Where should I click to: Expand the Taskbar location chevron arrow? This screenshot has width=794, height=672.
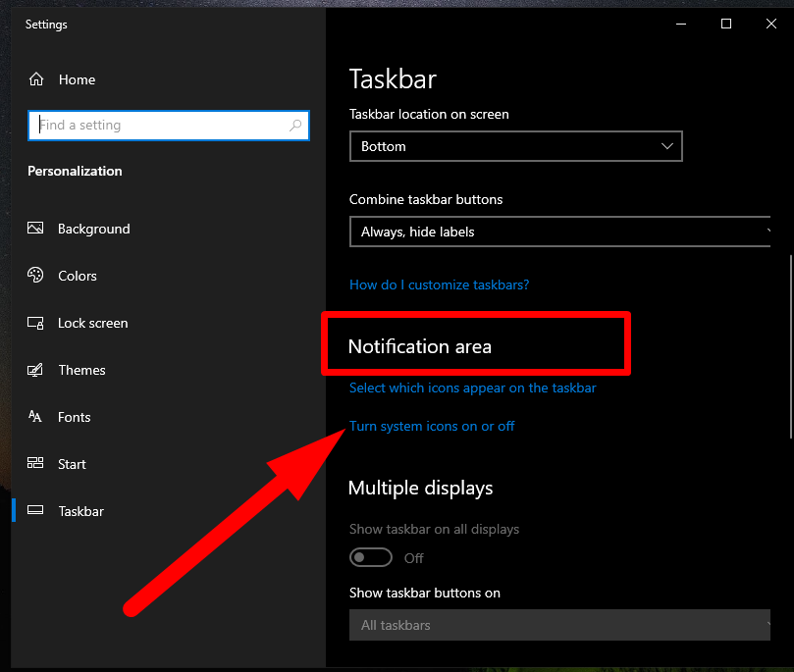point(666,146)
